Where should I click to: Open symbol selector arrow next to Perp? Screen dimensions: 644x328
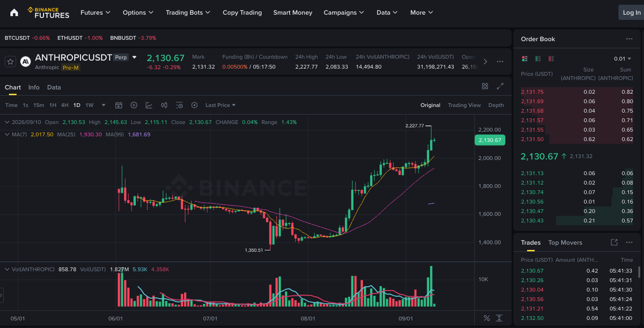(134, 57)
